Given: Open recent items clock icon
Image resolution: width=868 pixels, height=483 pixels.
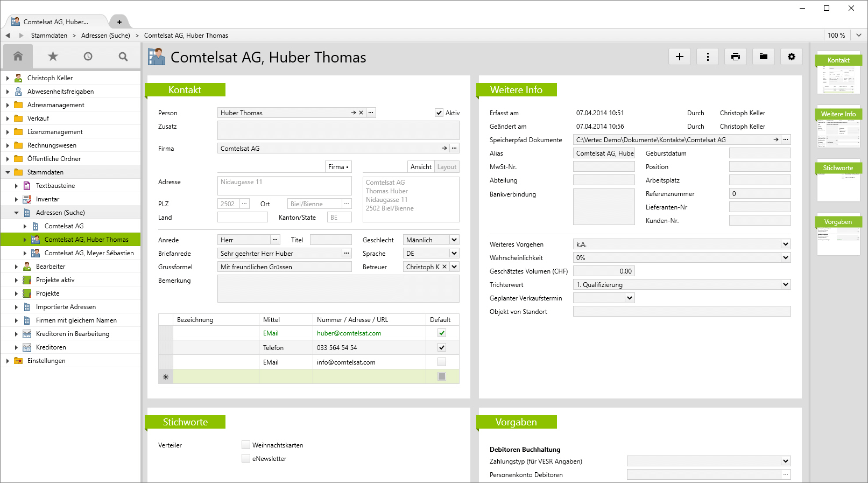Looking at the screenshot, I should click(88, 56).
